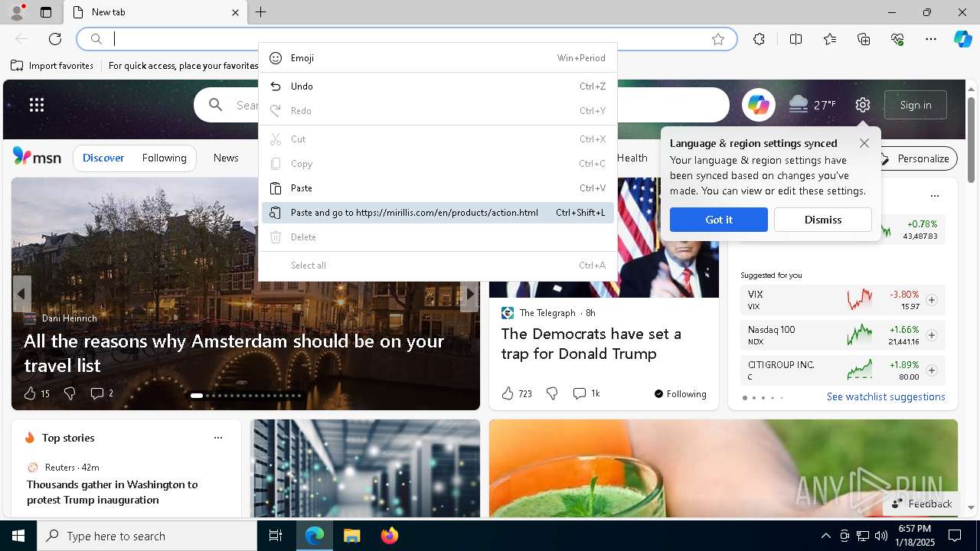Open the profile avatar icon
This screenshot has height=551, width=980.
click(x=16, y=12)
